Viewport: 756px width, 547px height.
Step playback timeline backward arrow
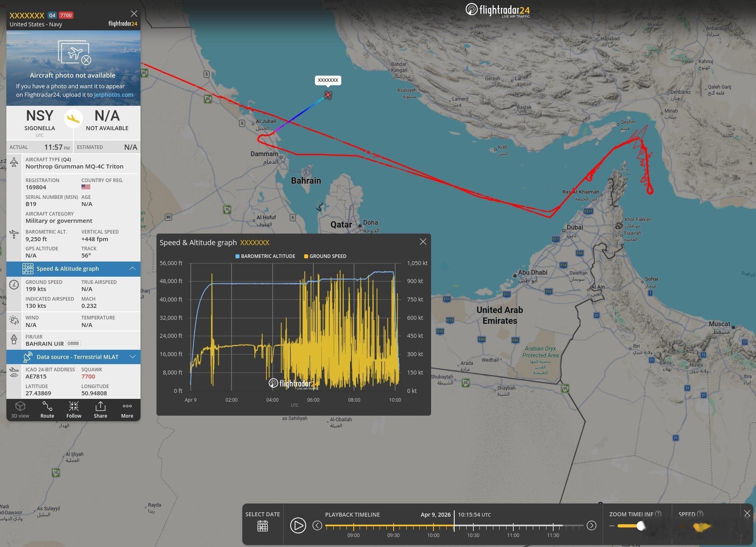point(317,525)
